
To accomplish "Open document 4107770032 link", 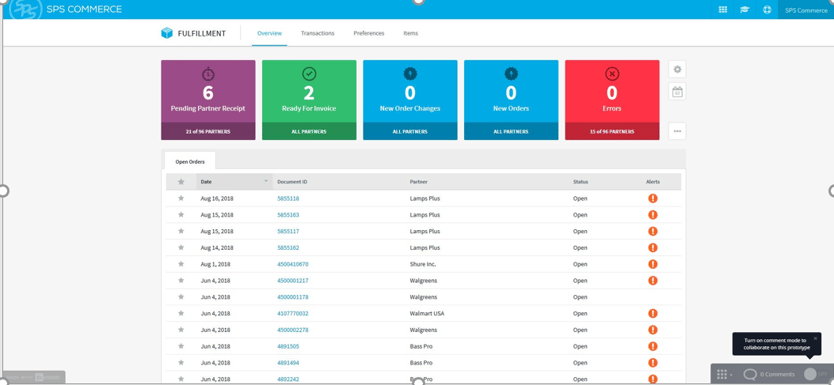I will [293, 314].
